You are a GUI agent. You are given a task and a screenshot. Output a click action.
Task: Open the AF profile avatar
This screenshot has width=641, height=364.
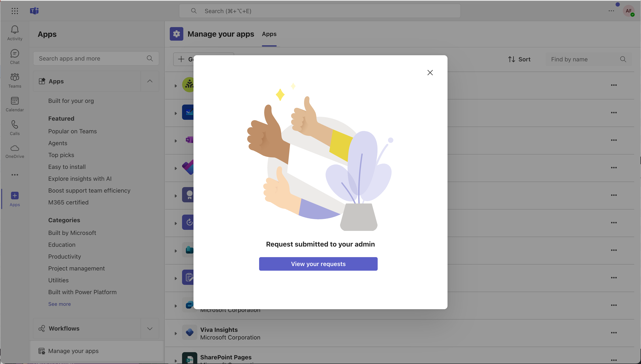coord(629,11)
